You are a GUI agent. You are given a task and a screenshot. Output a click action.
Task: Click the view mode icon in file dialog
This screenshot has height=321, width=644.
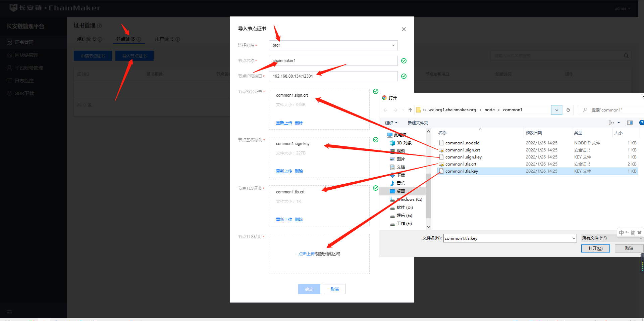tap(611, 123)
